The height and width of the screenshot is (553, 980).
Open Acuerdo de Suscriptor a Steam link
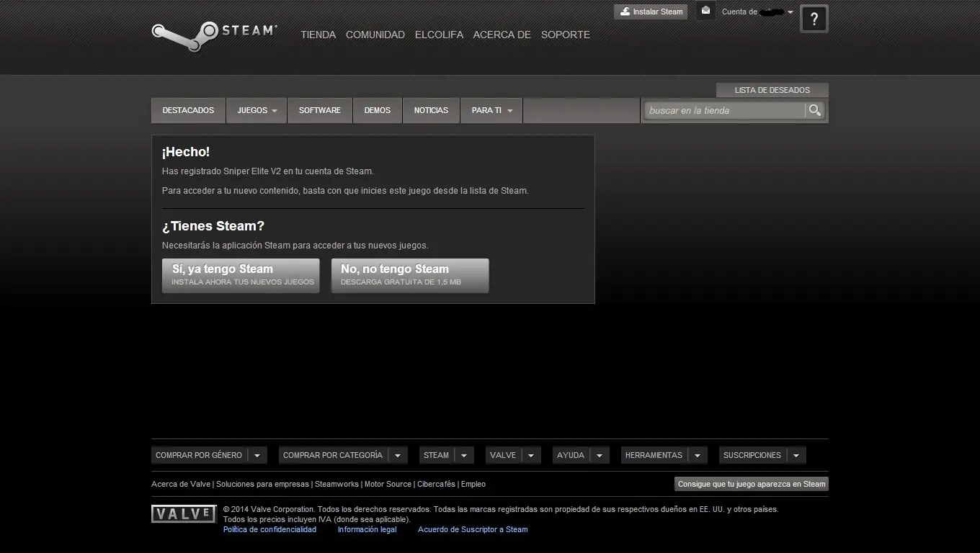point(473,529)
